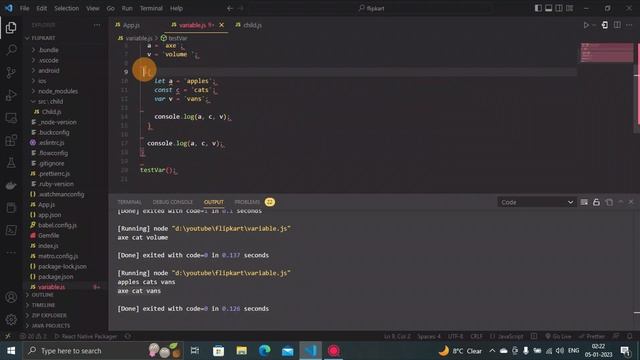
Task: Open Remote Explorer view
Action: point(11,118)
